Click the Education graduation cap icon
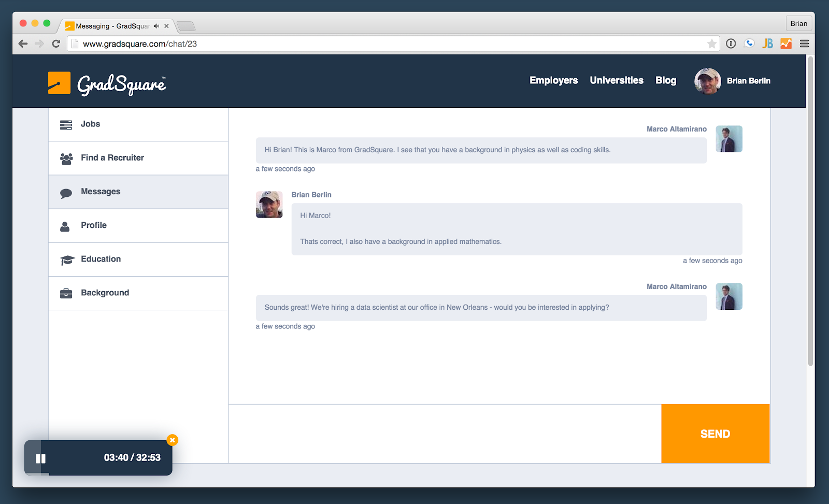829x504 pixels. (67, 260)
